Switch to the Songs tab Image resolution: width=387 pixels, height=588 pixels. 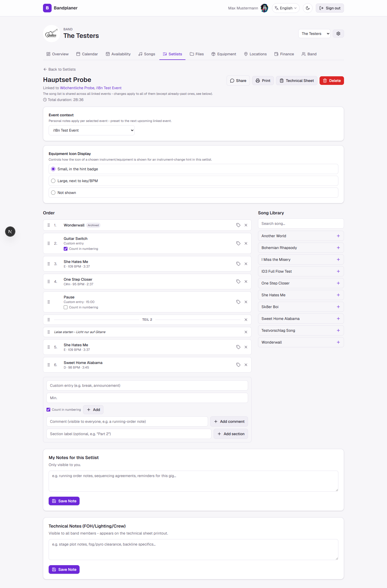point(147,54)
